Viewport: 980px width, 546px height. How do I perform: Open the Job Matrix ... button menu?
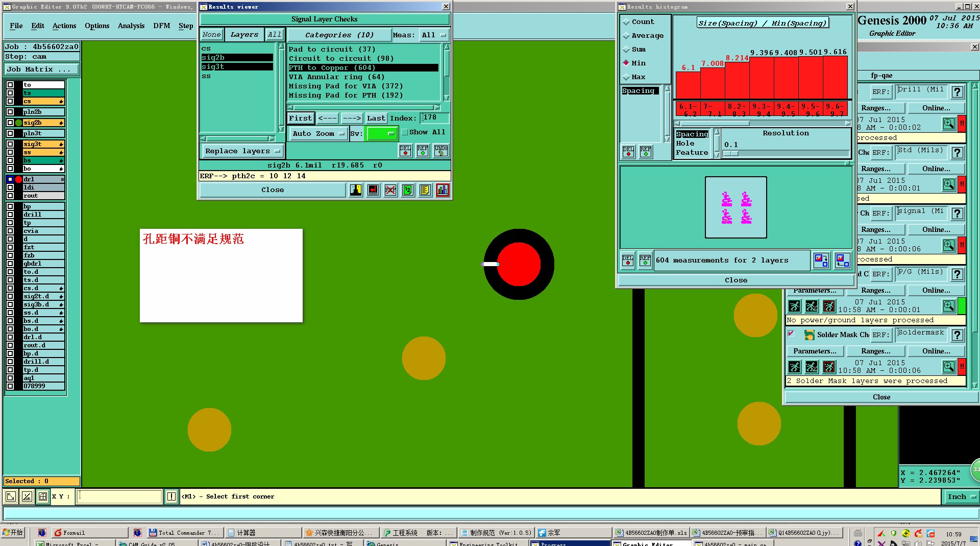[42, 69]
